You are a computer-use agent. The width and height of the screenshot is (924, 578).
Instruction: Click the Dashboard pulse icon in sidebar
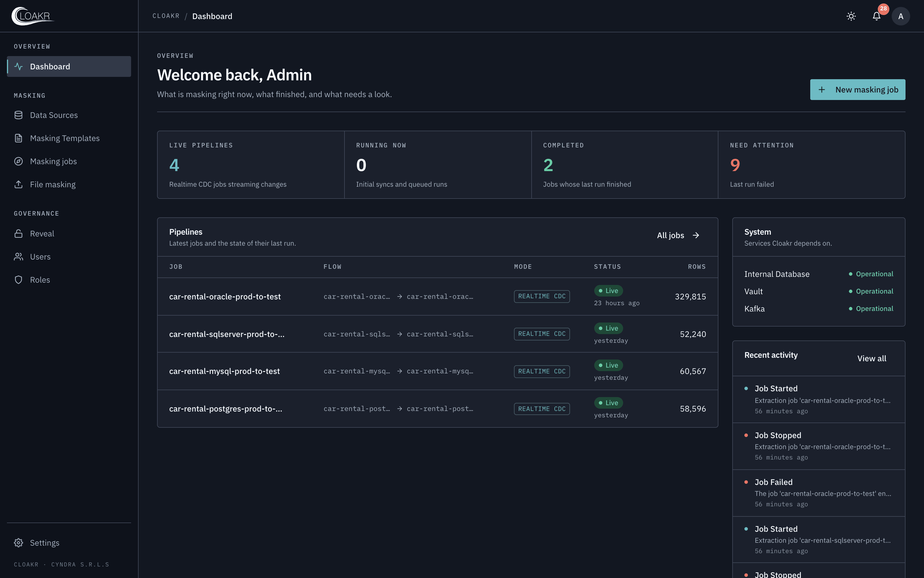click(18, 66)
